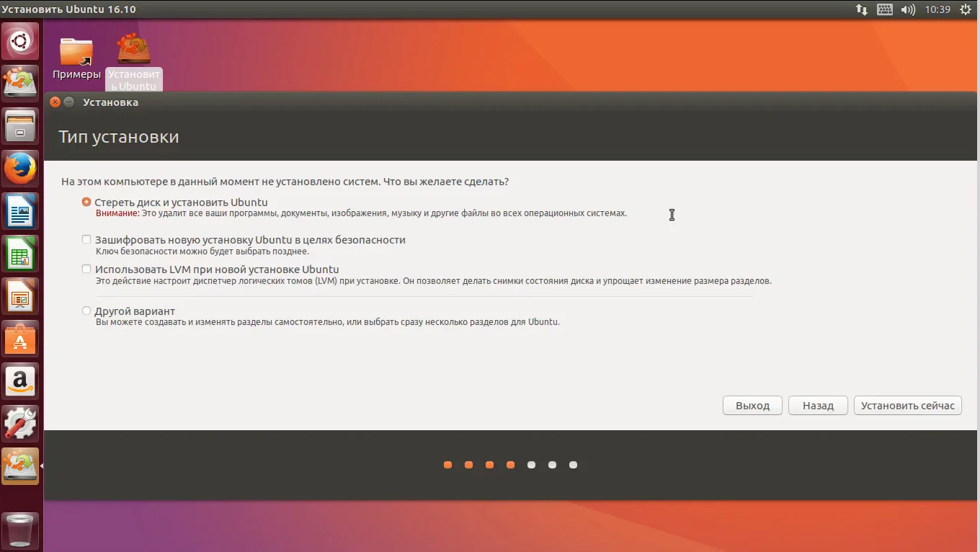Image resolution: width=980 pixels, height=552 pixels.
Task: Click the running installer icon above Trash
Action: point(20,466)
